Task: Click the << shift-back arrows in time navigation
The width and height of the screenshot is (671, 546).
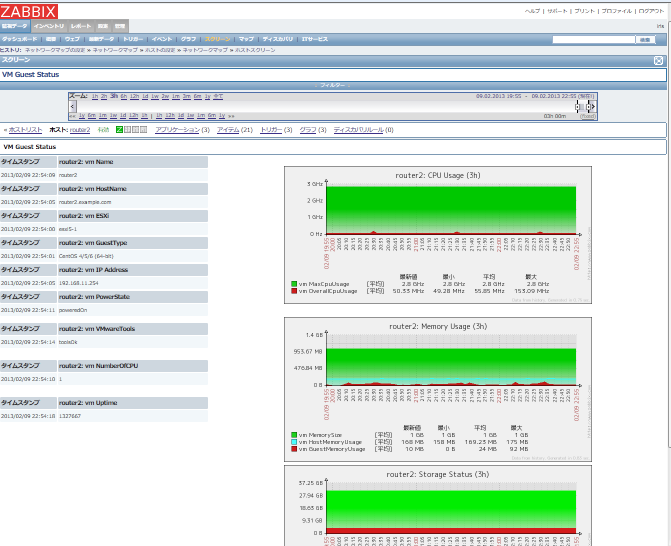Action: point(72,116)
